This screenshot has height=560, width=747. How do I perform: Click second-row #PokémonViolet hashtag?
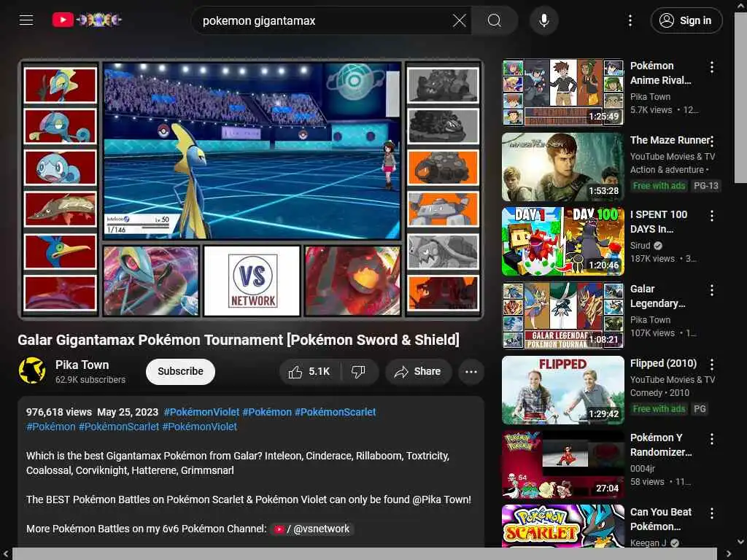pos(200,426)
